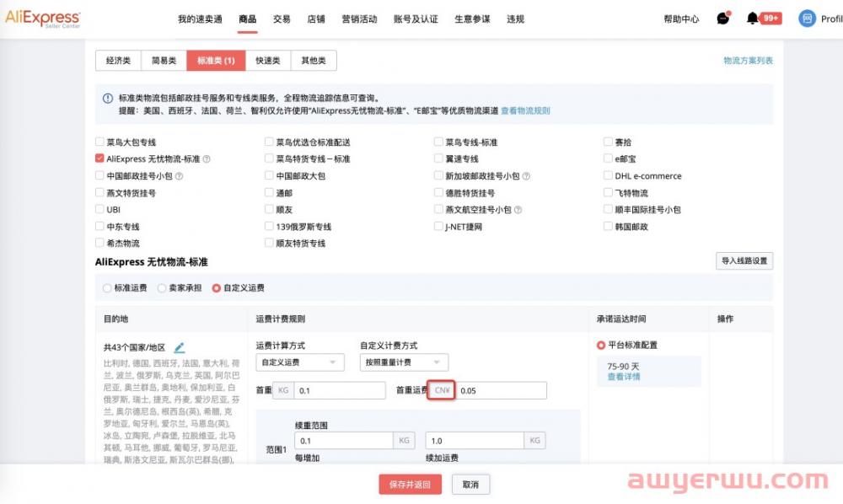
Task: Switch to the 经济类 tab
Action: point(118,61)
